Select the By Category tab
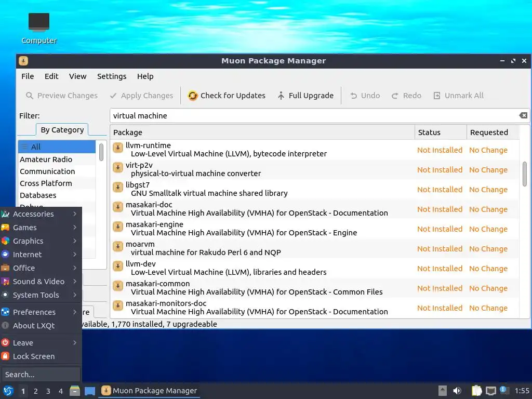Image resolution: width=532 pixels, height=399 pixels. [x=62, y=130]
